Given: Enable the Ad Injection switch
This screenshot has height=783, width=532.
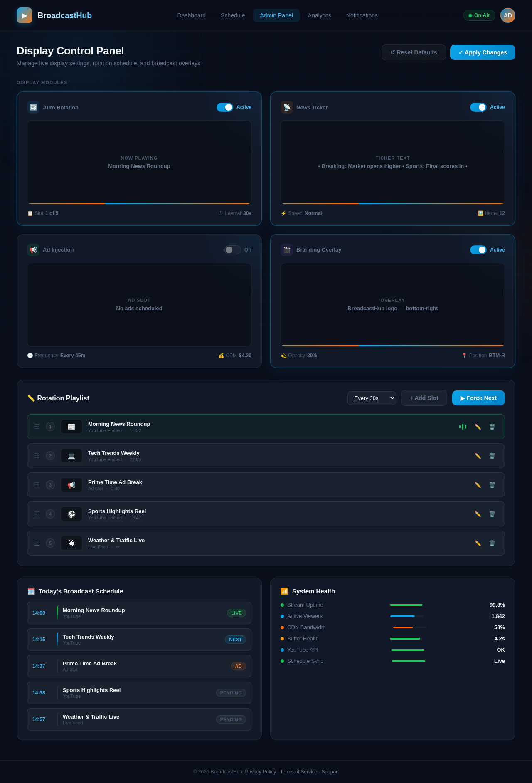Looking at the screenshot, I should click(233, 250).
